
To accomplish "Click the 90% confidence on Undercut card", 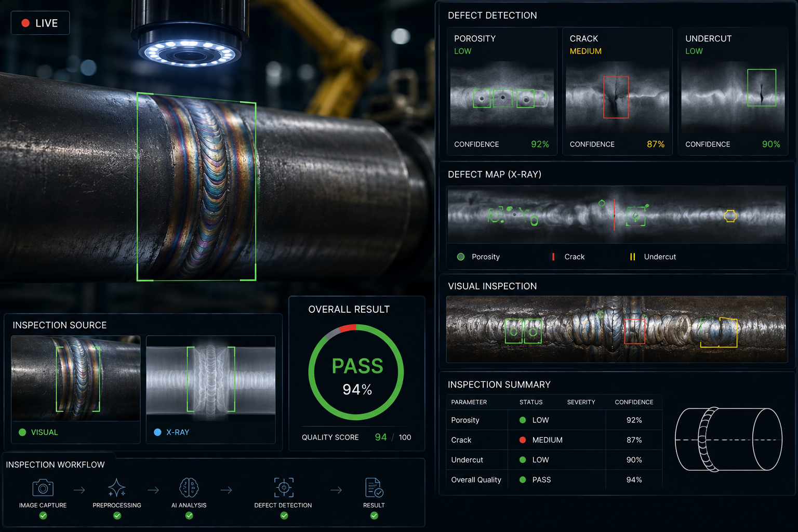I will (x=771, y=144).
